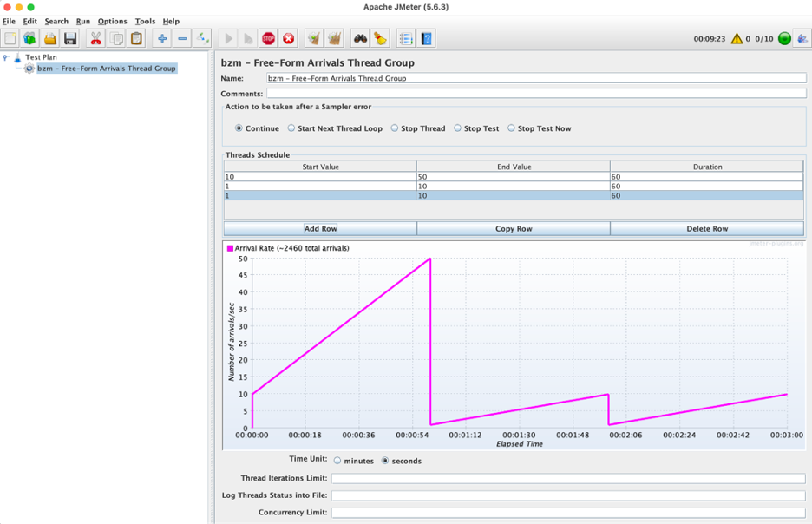This screenshot has width=812, height=524.
Task: Click the Clear broom icon
Action: (x=314, y=38)
